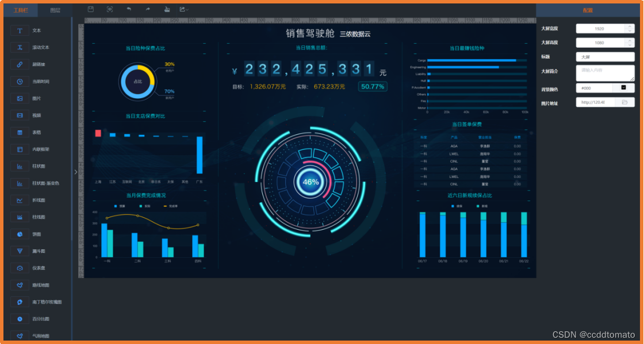Click the 06/22 stacked bar

click(x=524, y=234)
